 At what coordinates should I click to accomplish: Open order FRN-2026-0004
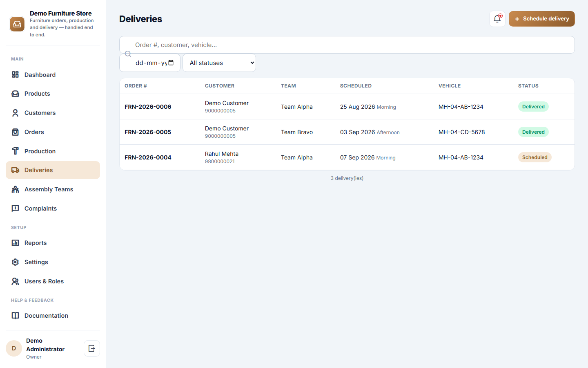click(148, 157)
